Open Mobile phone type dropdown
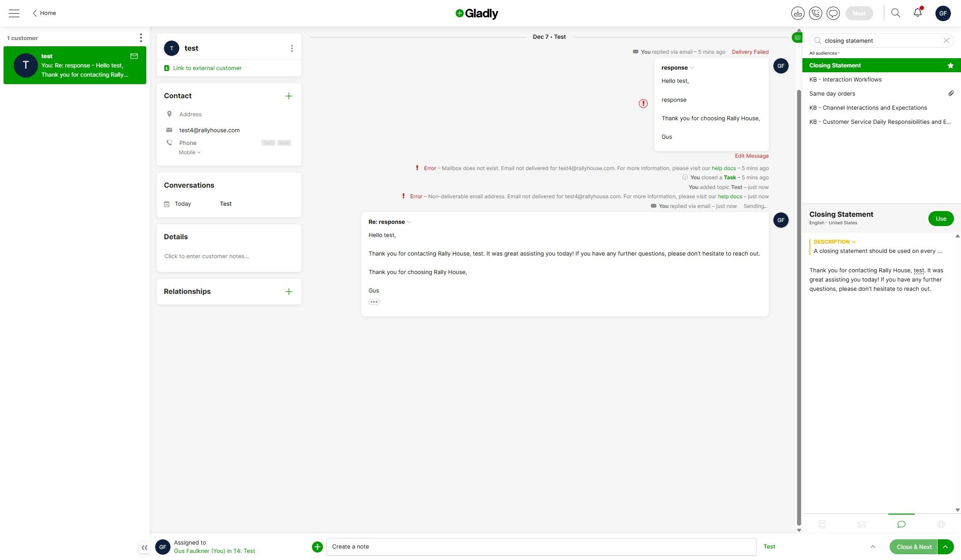The width and height of the screenshot is (961, 560). (x=189, y=152)
